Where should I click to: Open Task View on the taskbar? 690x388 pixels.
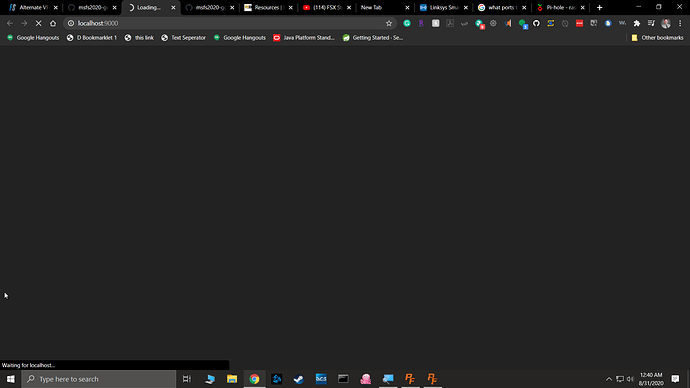pos(187,379)
